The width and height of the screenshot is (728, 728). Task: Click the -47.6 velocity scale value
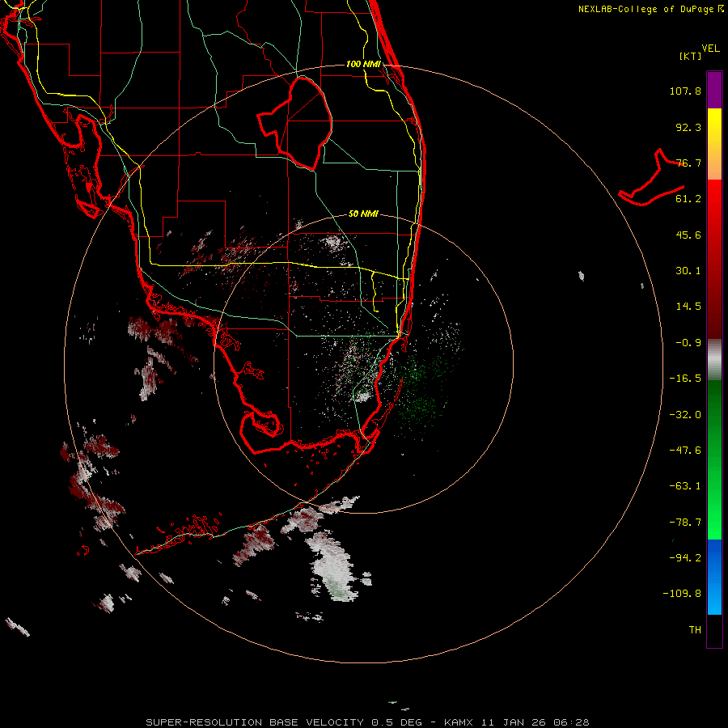685,451
